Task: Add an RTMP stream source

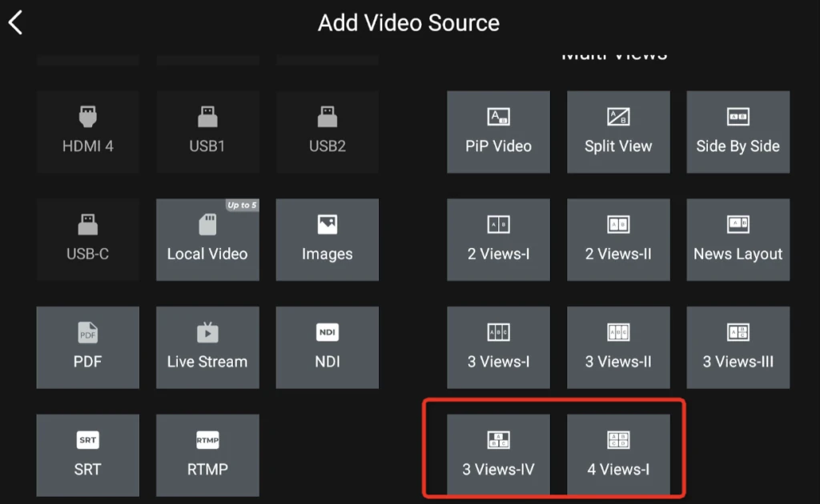Action: tap(207, 455)
